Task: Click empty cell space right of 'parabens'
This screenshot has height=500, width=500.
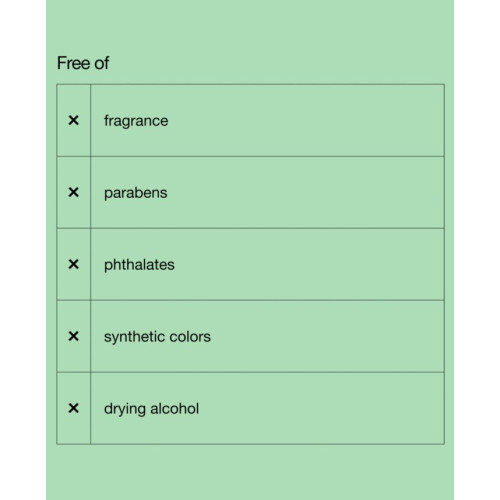Action: 306,192
